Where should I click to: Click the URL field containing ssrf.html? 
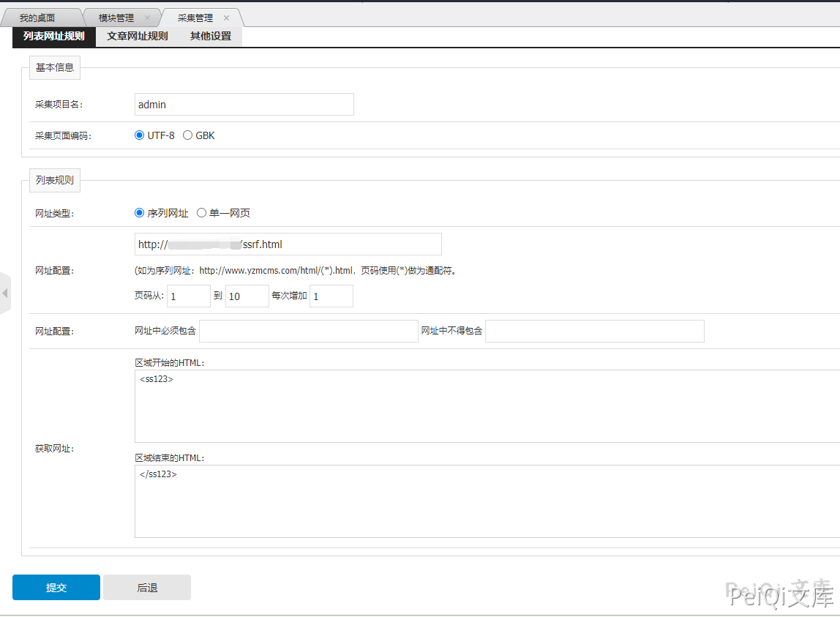(x=288, y=244)
